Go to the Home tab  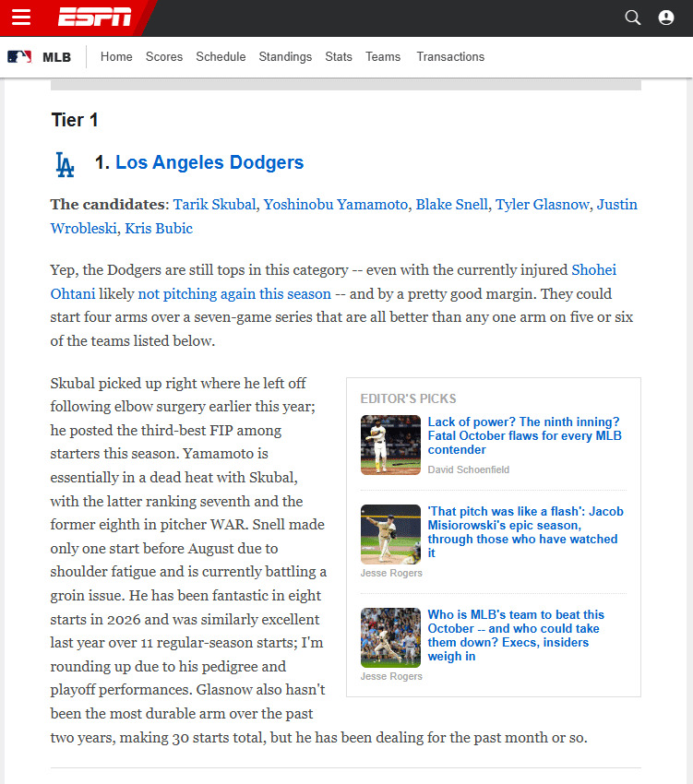(116, 56)
